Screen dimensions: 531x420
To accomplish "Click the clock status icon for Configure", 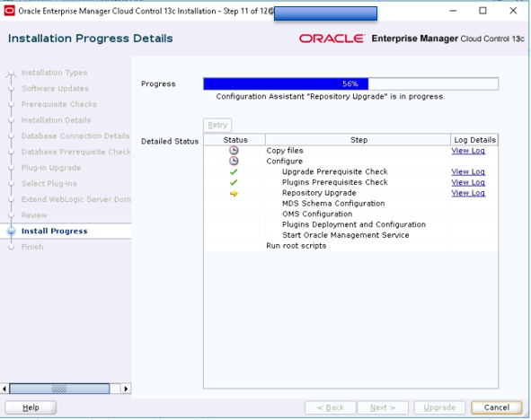I will [x=234, y=161].
